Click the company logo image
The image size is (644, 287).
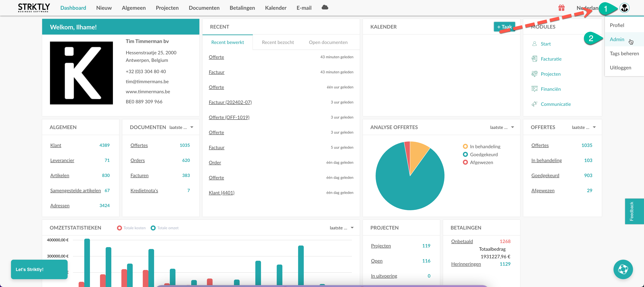click(x=81, y=73)
